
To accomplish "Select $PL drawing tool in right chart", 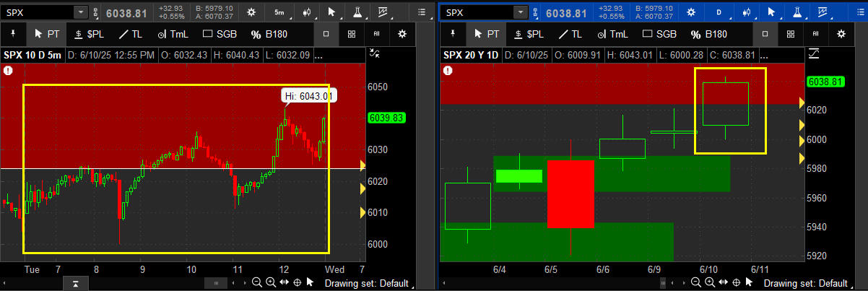I will [529, 33].
